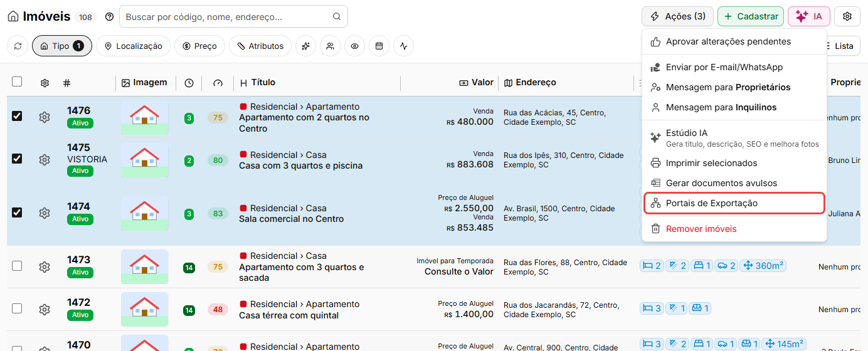
Task: Open the AI sparkle filter icon
Action: [305, 46]
